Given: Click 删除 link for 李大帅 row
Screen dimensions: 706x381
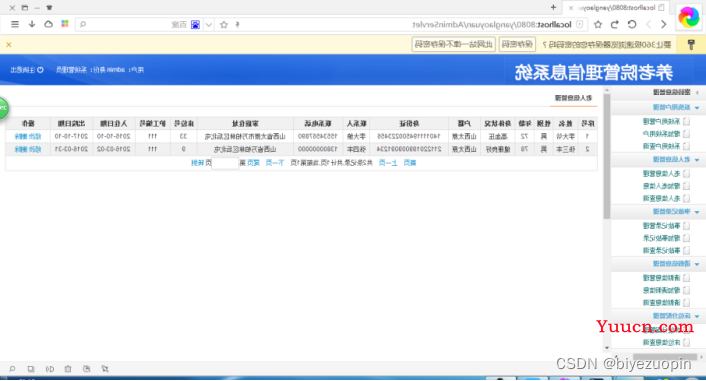Looking at the screenshot, I should (21, 136).
